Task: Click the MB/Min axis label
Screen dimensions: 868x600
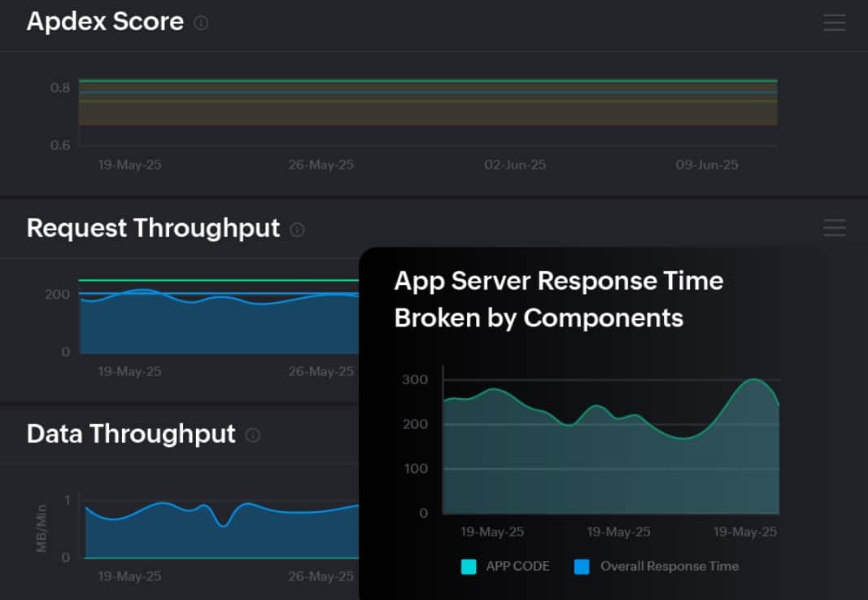Action: click(x=41, y=528)
